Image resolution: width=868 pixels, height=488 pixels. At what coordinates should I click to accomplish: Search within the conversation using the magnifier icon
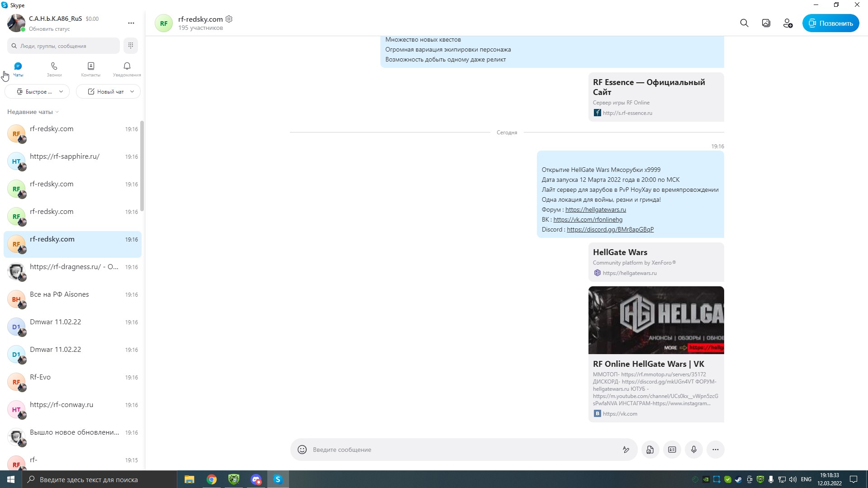[x=744, y=23]
